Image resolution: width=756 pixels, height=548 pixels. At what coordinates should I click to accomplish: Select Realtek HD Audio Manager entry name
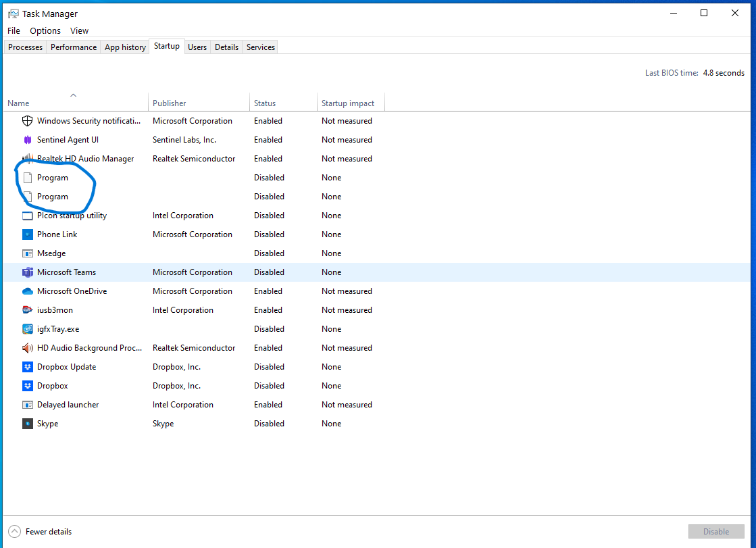[85, 159]
